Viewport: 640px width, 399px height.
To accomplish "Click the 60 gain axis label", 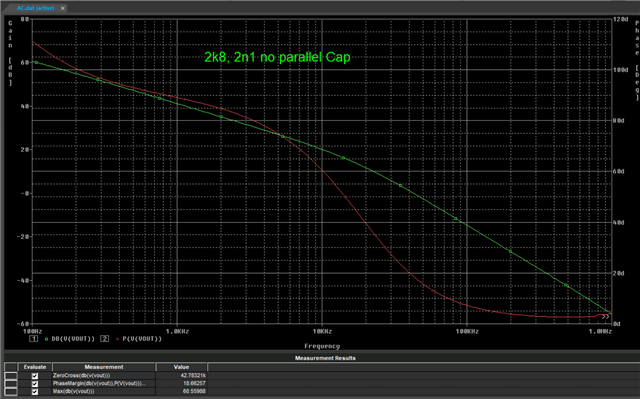I will (24, 62).
